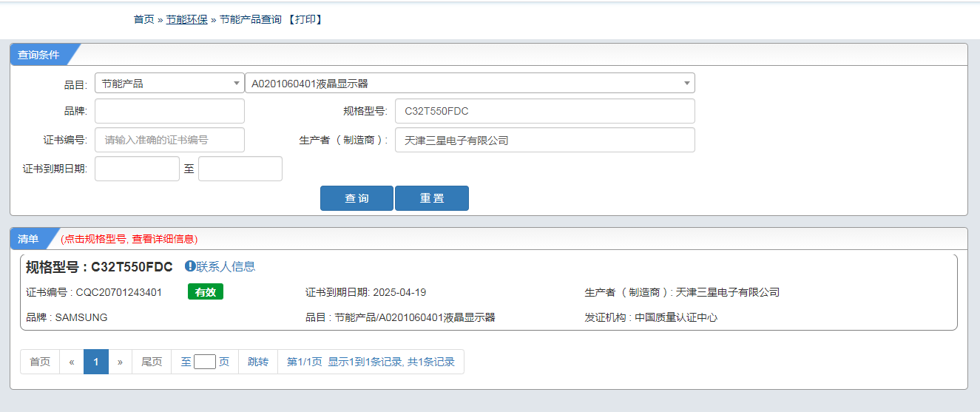The image size is (980, 412).
Task: Click the 重置 reset button
Action: pos(432,198)
